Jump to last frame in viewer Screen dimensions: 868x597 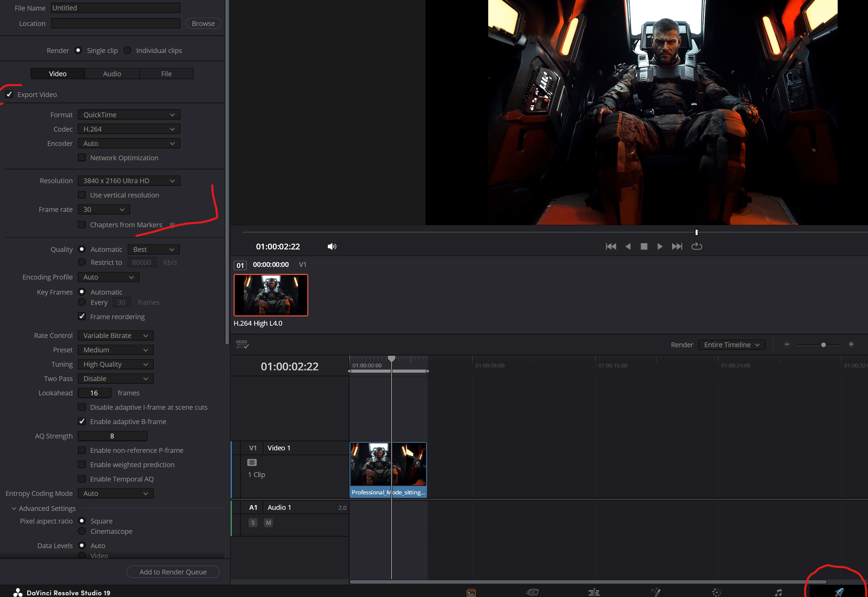(677, 246)
